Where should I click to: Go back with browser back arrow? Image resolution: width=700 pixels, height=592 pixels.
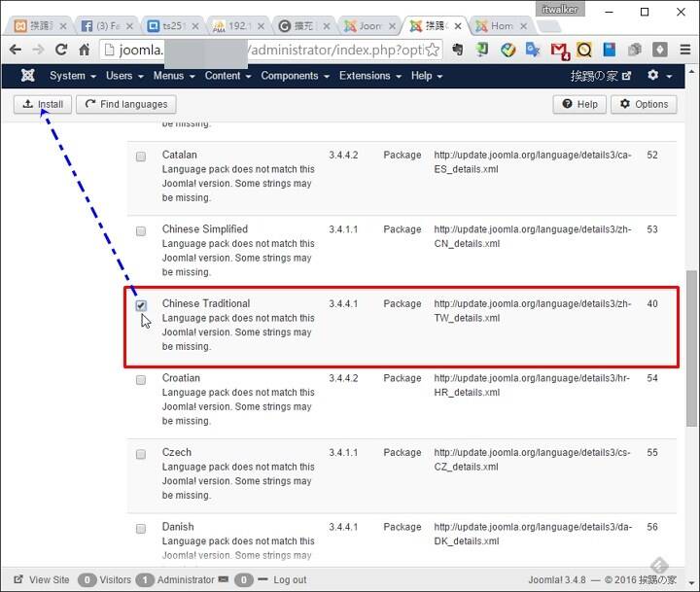tap(16, 50)
